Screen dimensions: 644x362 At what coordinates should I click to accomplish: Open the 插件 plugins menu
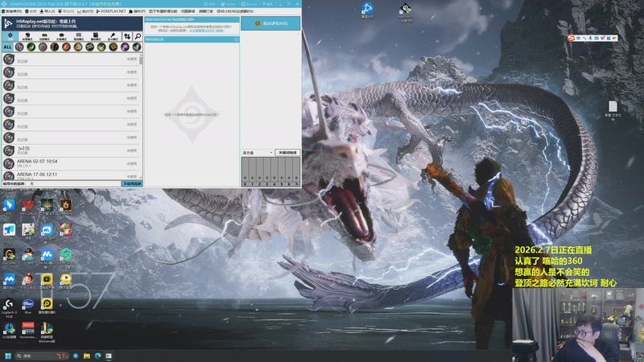click(x=137, y=11)
